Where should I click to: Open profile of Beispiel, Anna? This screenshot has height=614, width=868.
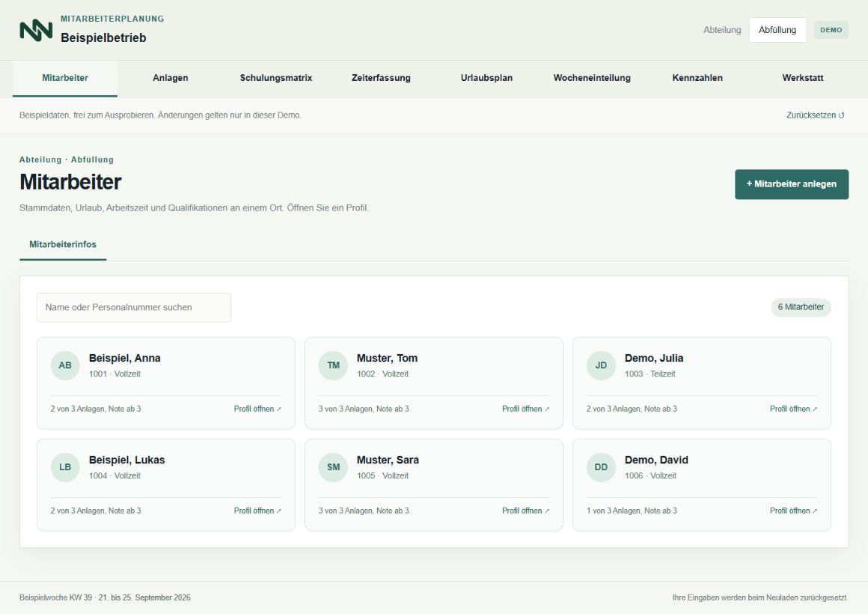click(257, 409)
